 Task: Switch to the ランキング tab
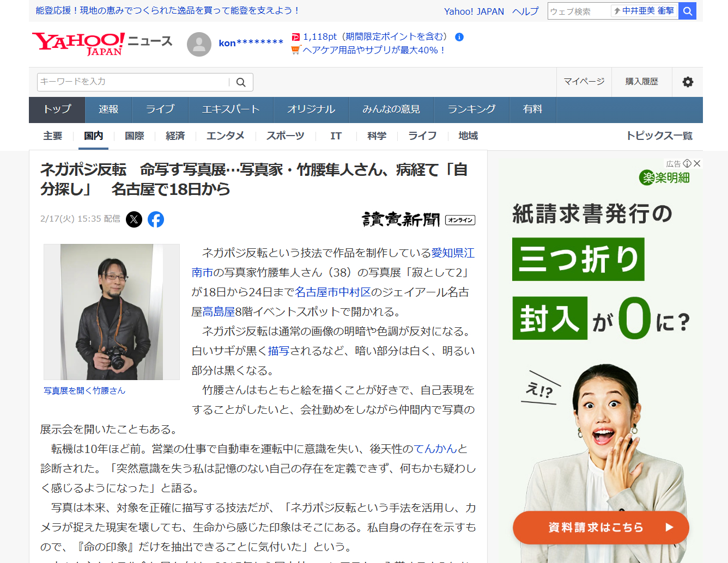click(471, 109)
